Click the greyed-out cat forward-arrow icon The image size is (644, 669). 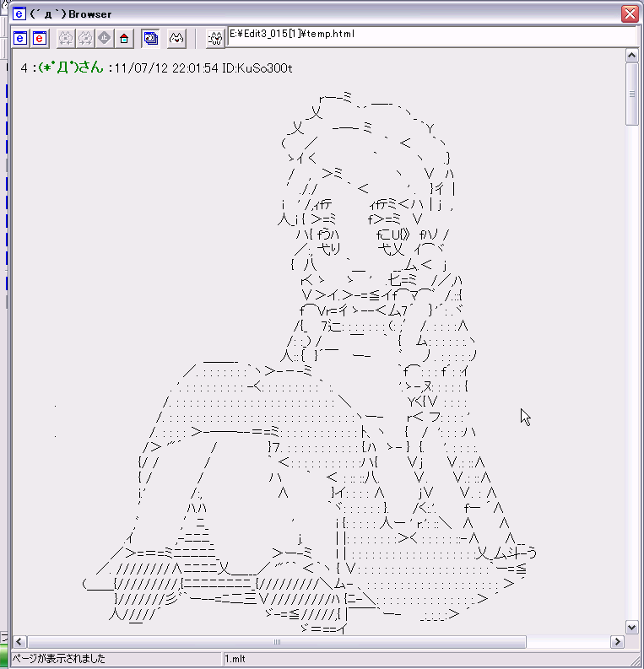pos(85,39)
